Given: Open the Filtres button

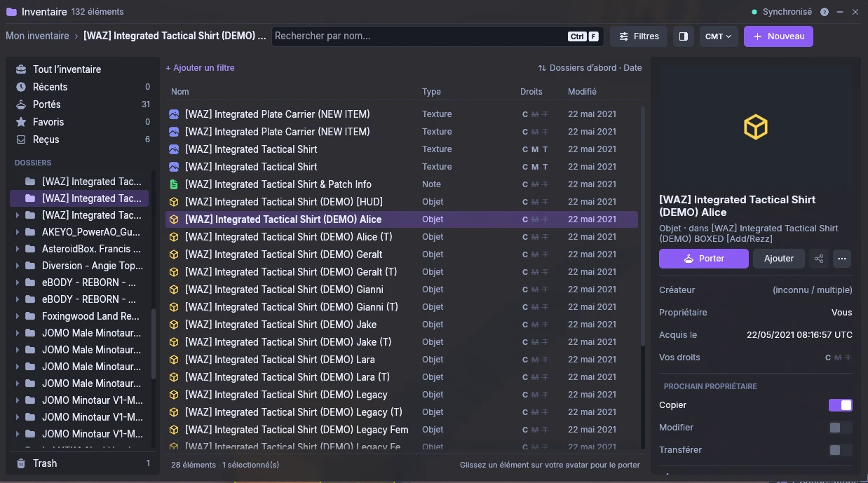Looking at the screenshot, I should click(639, 36).
